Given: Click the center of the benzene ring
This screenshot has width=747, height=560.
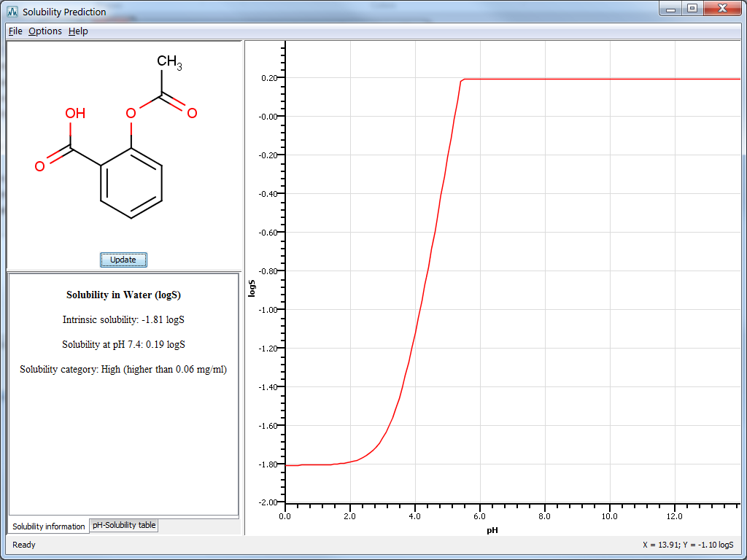Looking at the screenshot, I should (x=131, y=183).
